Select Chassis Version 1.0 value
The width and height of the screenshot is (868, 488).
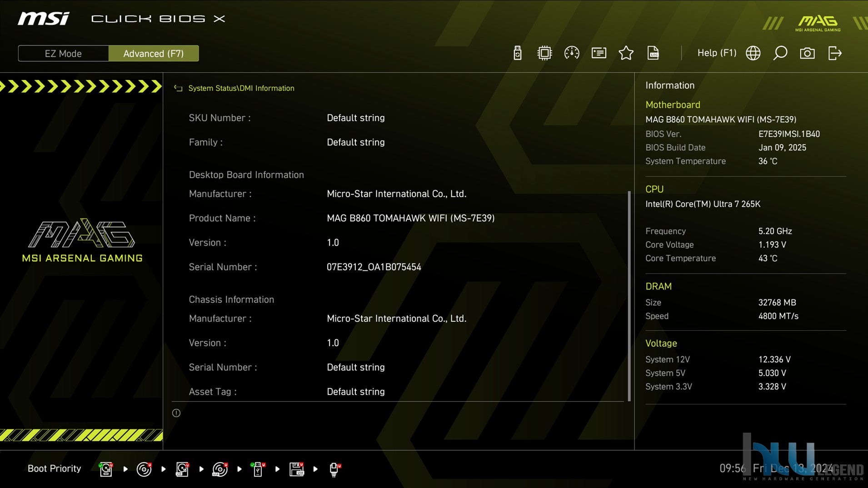pos(333,343)
